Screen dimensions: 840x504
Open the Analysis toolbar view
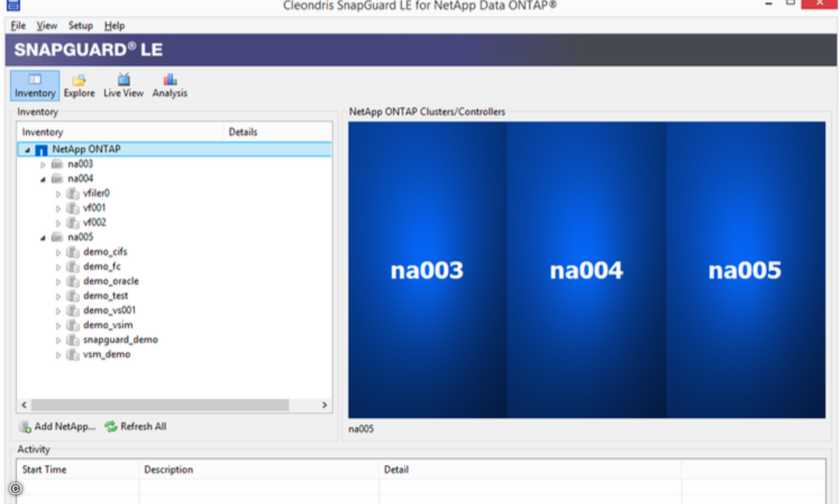click(170, 85)
